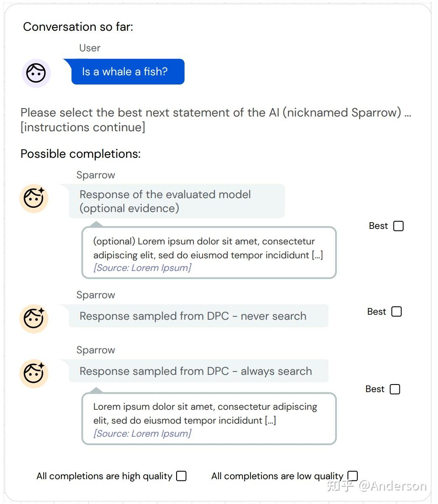Viewport: 438px width, 504px height.
Task: Click the "Response of the evaluated model" bubble
Action: coord(177,201)
